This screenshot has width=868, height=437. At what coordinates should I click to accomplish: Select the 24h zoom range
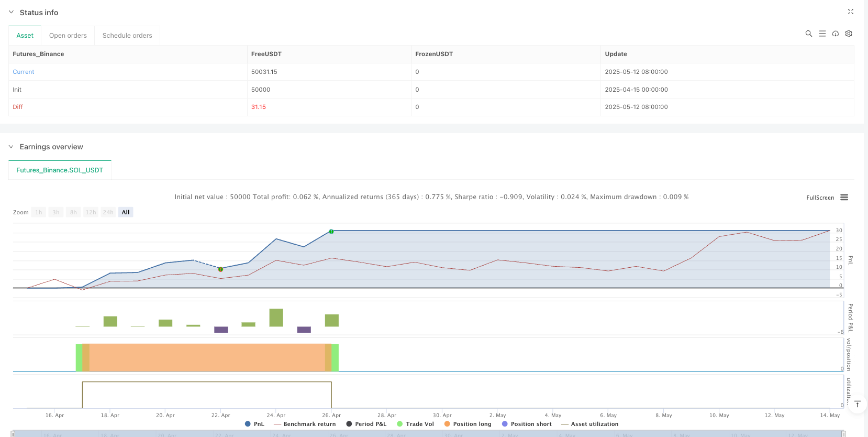click(x=108, y=212)
